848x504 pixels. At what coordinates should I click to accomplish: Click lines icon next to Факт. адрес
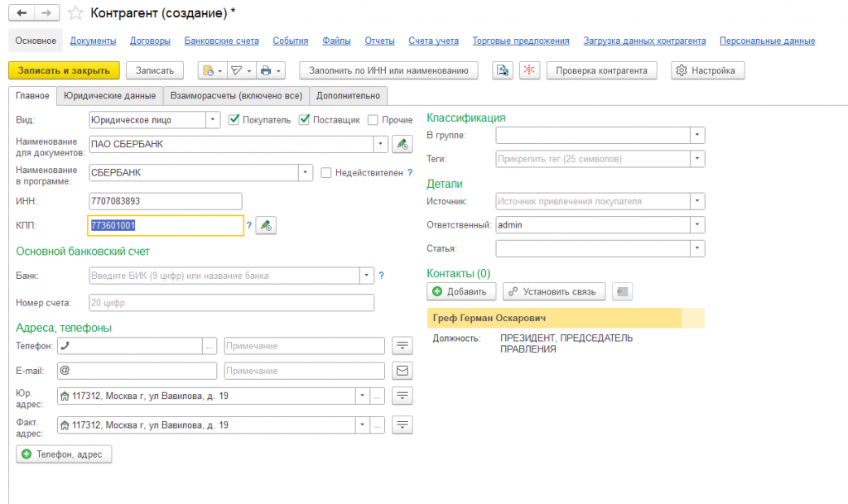click(402, 425)
